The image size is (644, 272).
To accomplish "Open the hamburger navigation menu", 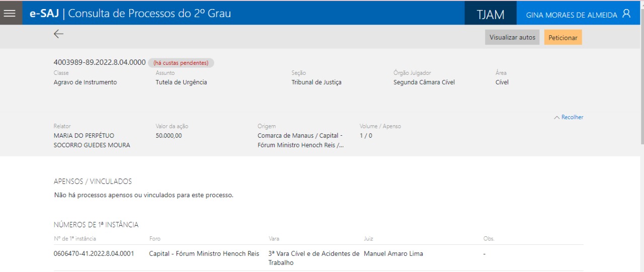I will pyautogui.click(x=10, y=13).
